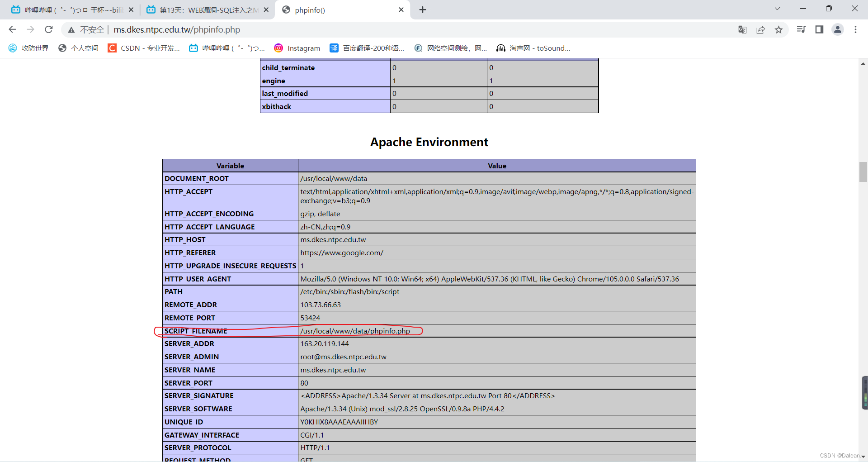Viewport: 868px width, 462px height.
Task: Open the 攻防世界 bookmark
Action: (28, 48)
